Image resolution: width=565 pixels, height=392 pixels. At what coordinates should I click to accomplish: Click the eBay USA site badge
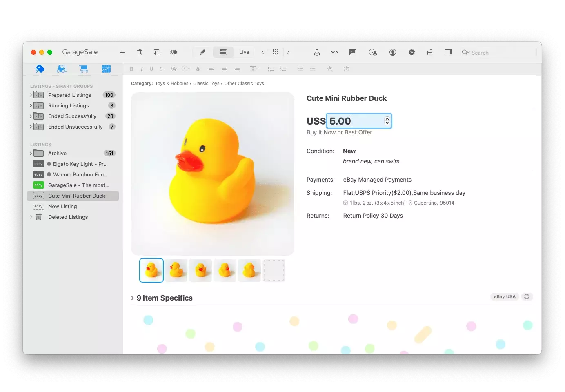505,297
